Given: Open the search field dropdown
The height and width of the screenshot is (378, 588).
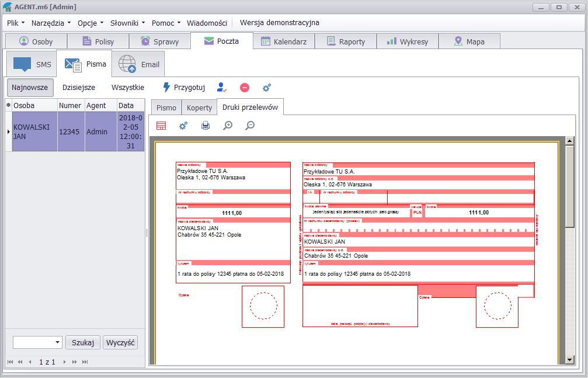Looking at the screenshot, I should 57,342.
